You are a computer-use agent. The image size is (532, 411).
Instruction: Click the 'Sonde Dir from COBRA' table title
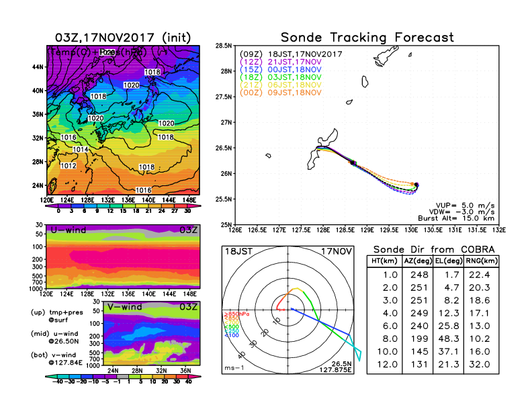pos(434,250)
